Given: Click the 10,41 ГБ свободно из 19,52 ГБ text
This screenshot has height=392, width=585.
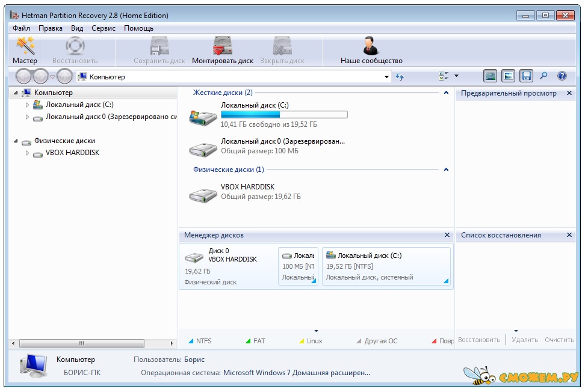Looking at the screenshot, I should (268, 124).
